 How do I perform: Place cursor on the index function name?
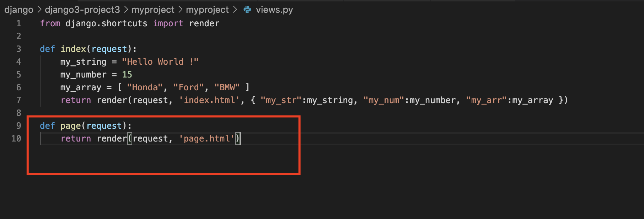point(73,49)
